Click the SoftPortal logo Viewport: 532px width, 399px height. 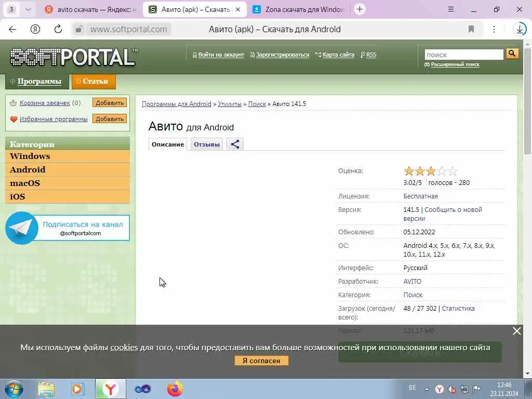pos(73,57)
